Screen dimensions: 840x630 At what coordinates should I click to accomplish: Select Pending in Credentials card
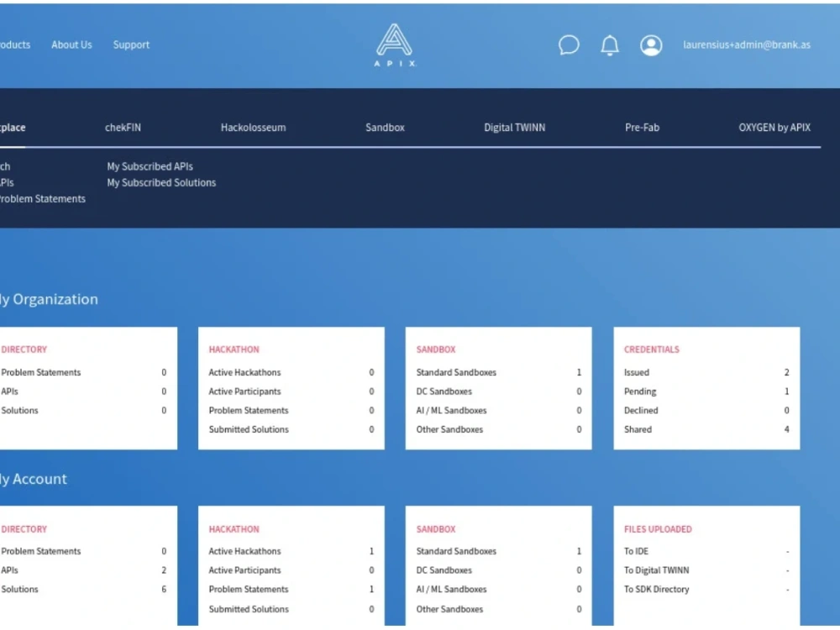click(706, 391)
